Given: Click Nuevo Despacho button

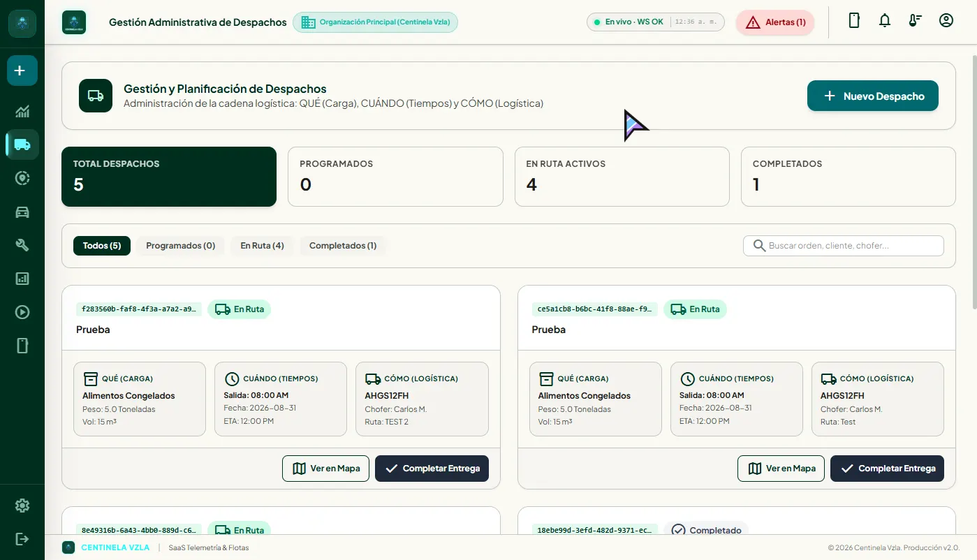Looking at the screenshot, I should (873, 96).
